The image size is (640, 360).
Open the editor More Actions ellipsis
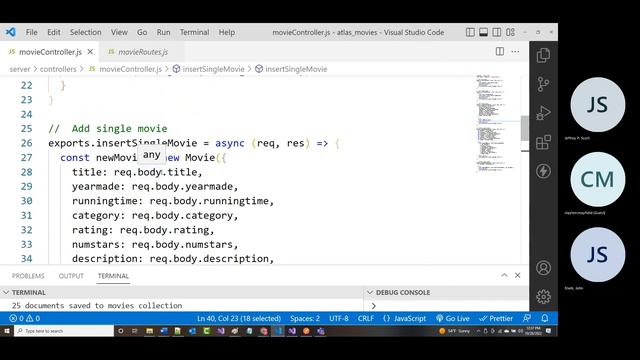click(x=516, y=51)
